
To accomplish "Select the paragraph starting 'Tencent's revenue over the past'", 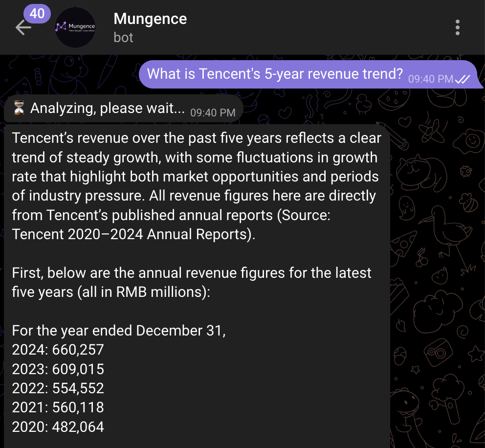I will (197, 186).
